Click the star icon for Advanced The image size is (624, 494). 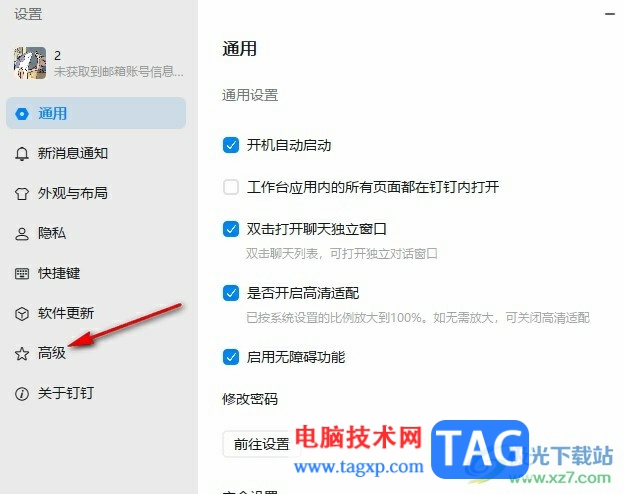tap(22, 353)
